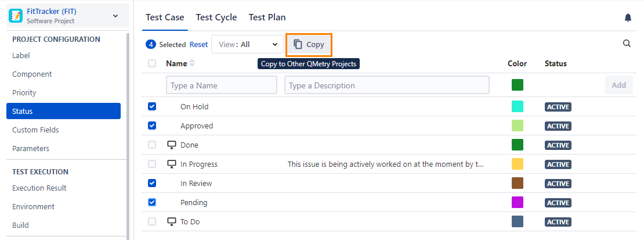Focus the Type a Description field

click(387, 85)
